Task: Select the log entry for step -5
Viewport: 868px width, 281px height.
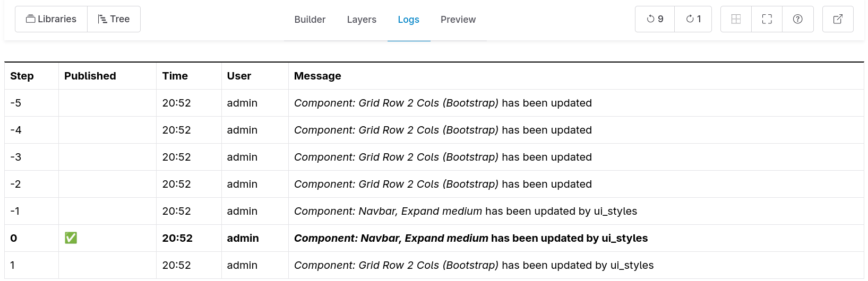Action: click(x=443, y=103)
